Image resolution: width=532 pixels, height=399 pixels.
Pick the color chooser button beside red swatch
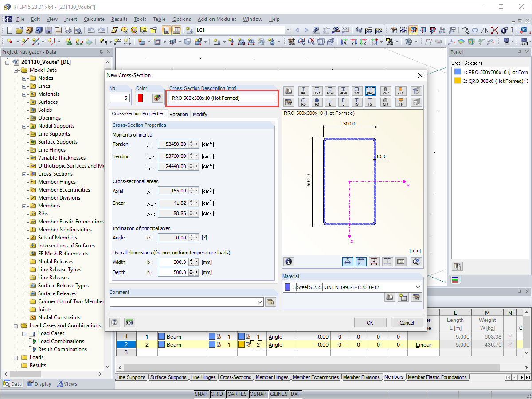click(x=157, y=98)
